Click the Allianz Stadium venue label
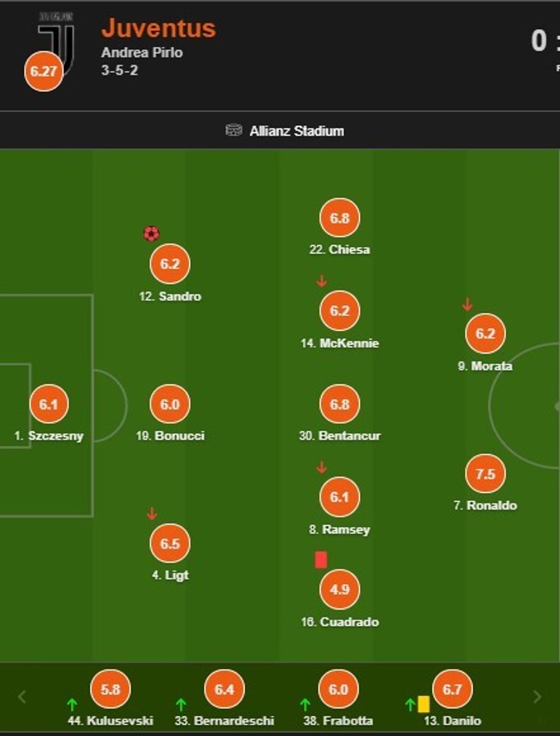This screenshot has width=560, height=736. (297, 131)
